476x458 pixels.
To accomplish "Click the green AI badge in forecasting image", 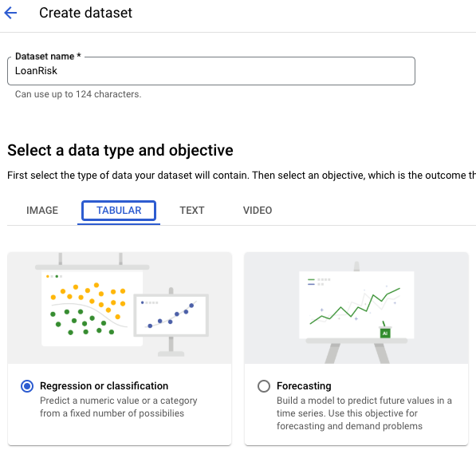I will 385,334.
